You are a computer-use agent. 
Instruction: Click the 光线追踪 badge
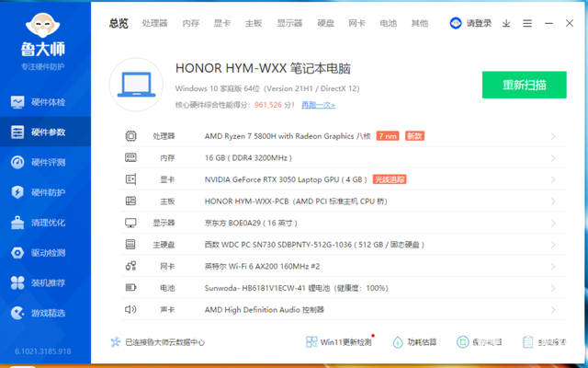(390, 179)
